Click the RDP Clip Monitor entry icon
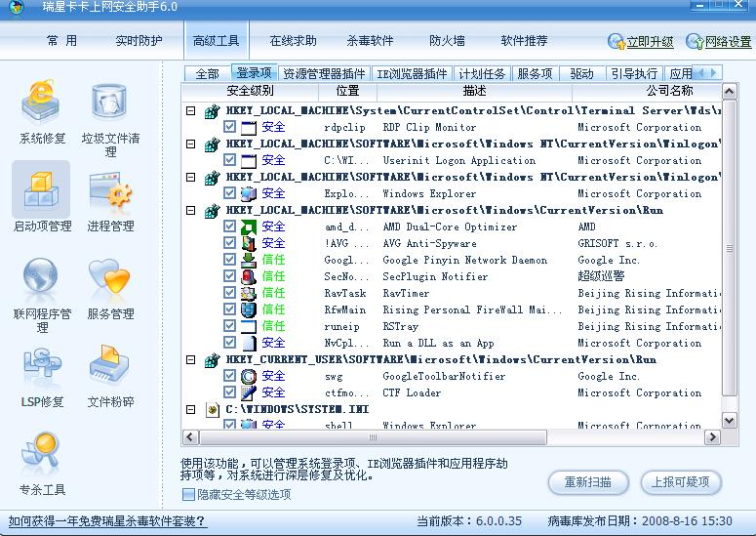 249,127
